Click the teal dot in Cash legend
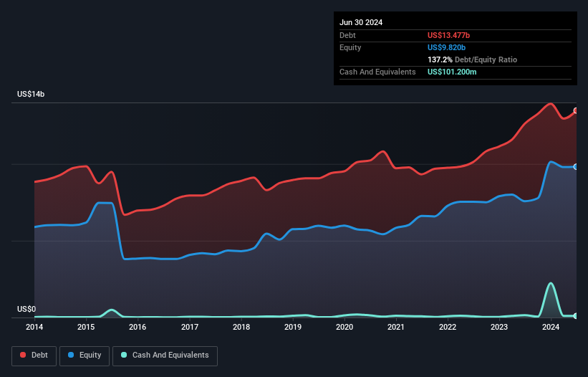 [124, 355]
